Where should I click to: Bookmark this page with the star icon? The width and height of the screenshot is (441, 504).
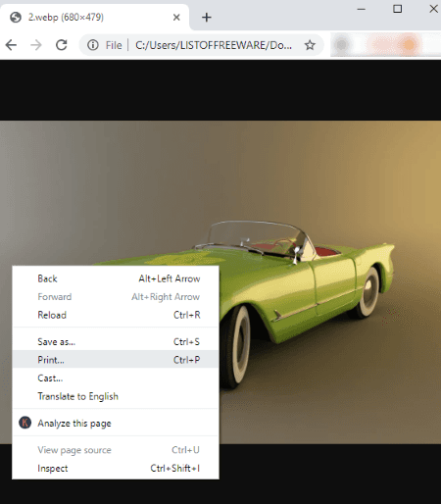point(310,45)
